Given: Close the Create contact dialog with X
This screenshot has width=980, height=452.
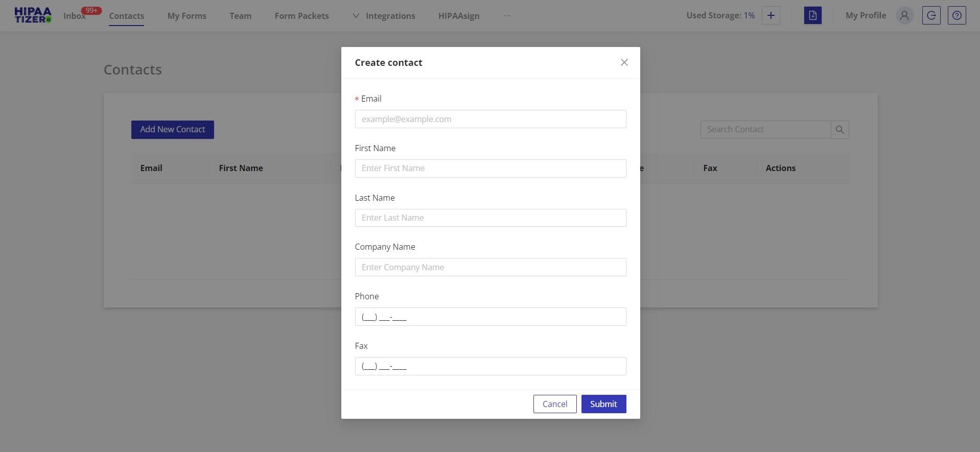Looking at the screenshot, I should pos(624,62).
